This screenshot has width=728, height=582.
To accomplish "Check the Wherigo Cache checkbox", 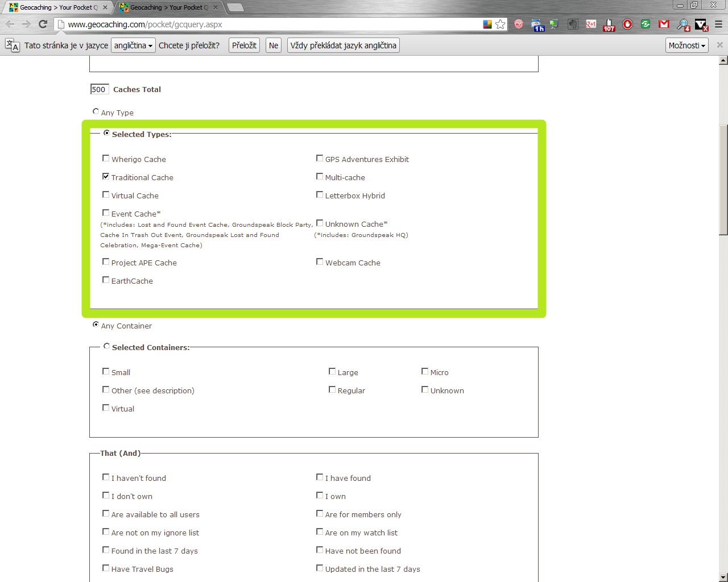I will 106,158.
